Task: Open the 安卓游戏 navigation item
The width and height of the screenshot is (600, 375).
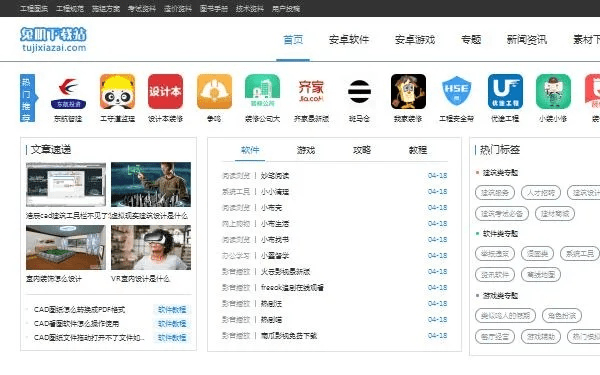Action: [x=415, y=40]
